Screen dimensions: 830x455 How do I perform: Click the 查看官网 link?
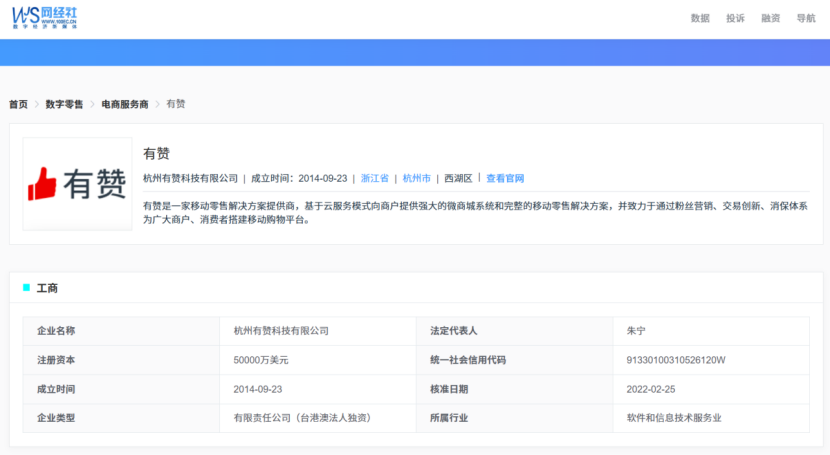click(x=505, y=178)
